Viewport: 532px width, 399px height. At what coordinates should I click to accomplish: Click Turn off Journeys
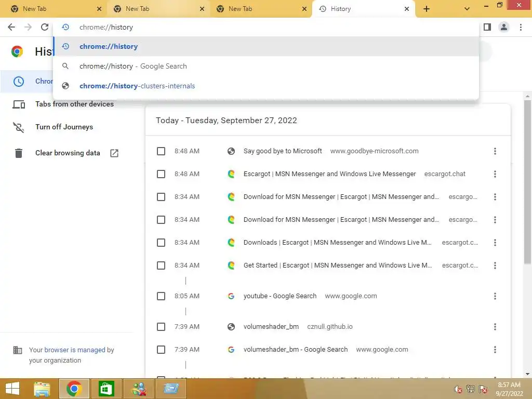click(64, 127)
